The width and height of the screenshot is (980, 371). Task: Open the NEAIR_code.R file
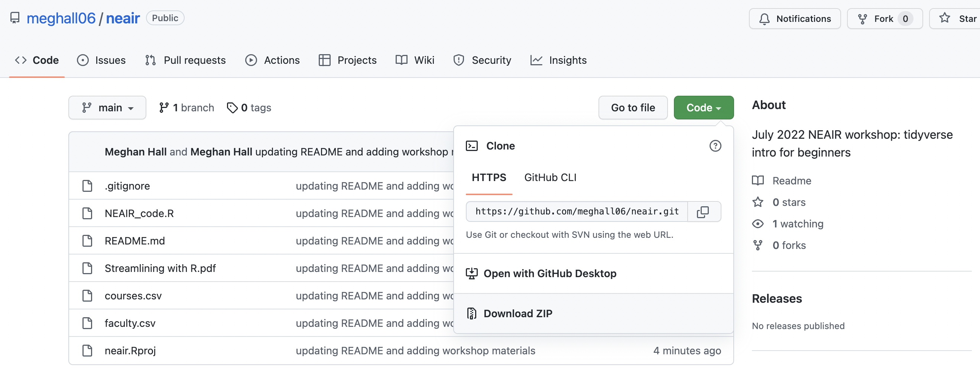[x=139, y=214]
